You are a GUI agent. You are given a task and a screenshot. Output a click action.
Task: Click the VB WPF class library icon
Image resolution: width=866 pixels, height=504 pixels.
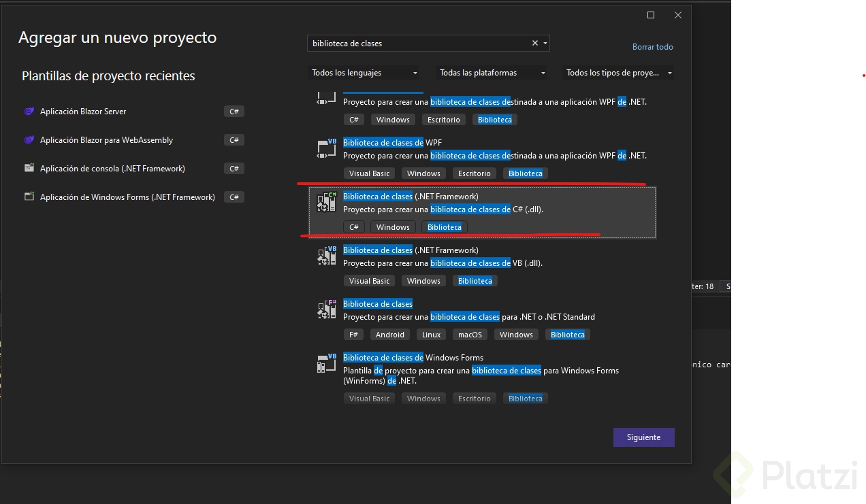327,149
